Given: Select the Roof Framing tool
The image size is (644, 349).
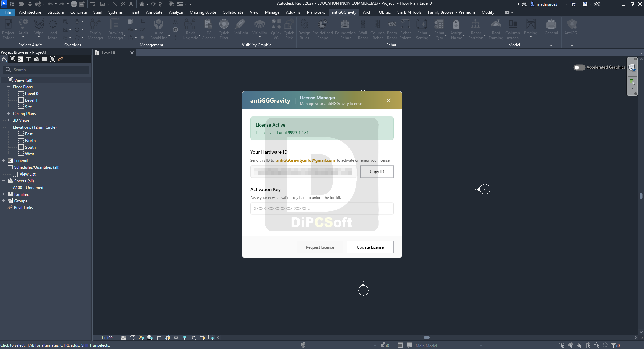Looking at the screenshot, I should tap(496, 30).
